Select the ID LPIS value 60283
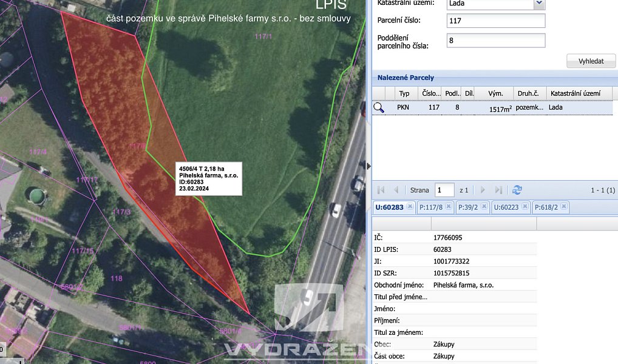618x364 pixels. 442,249
